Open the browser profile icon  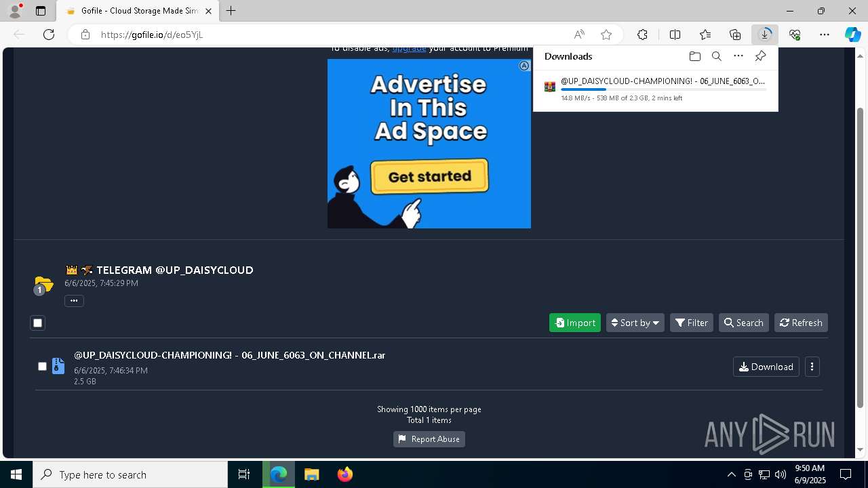(x=14, y=11)
